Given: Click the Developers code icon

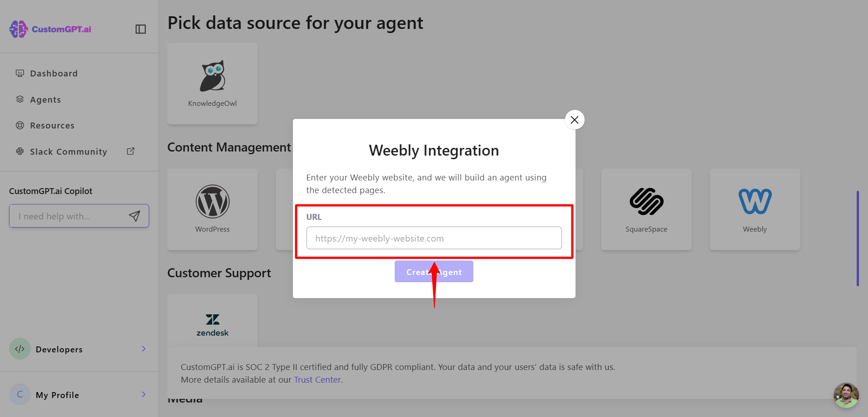Looking at the screenshot, I should tap(20, 349).
